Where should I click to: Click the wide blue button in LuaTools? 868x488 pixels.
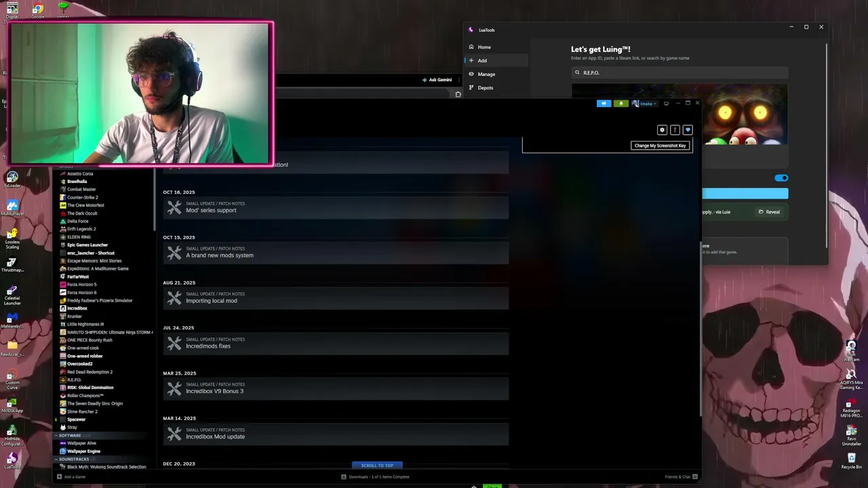click(x=745, y=194)
